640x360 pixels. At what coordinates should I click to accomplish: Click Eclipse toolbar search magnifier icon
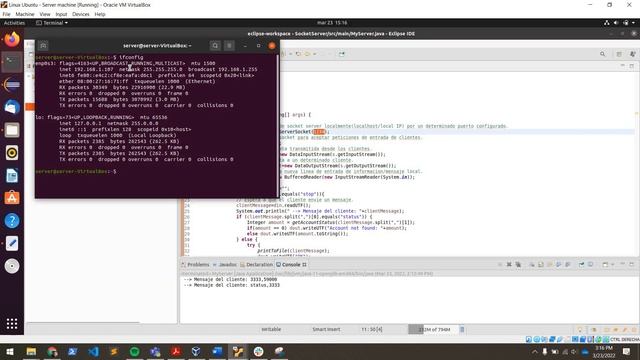click(x=602, y=54)
